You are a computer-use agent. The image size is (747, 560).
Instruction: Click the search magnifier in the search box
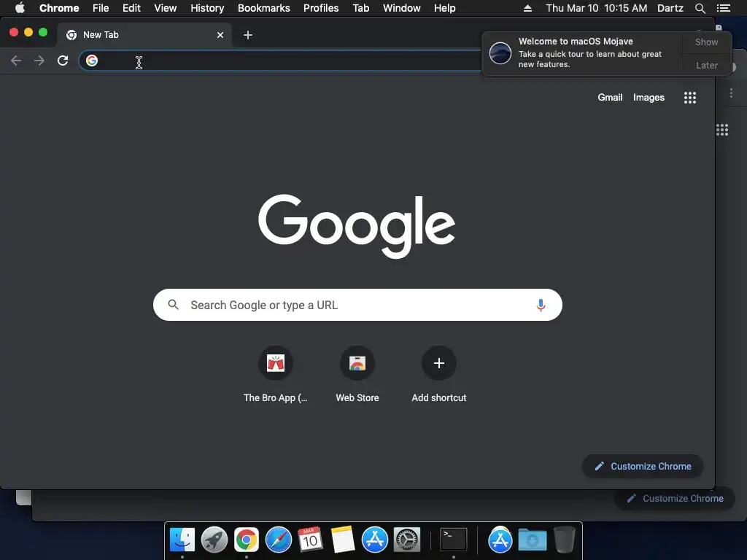[174, 305]
